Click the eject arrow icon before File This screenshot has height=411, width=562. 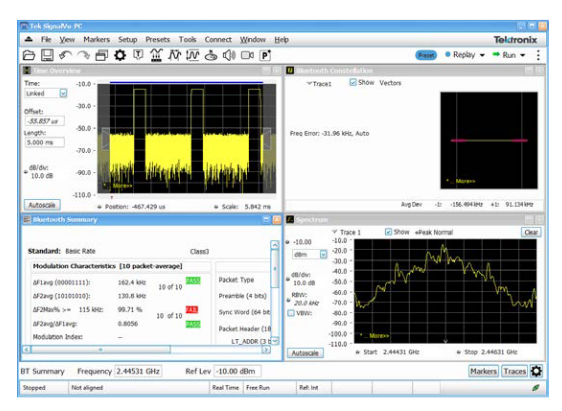[29, 39]
